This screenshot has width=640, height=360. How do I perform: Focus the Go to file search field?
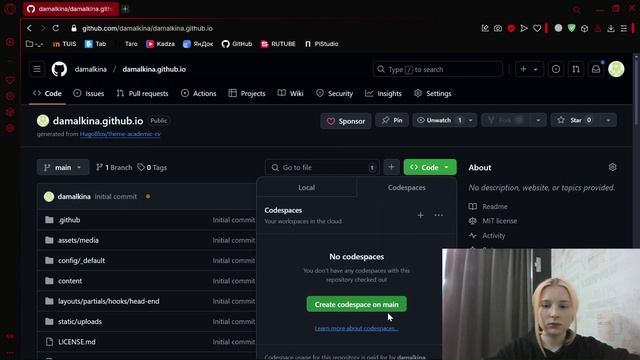(322, 167)
